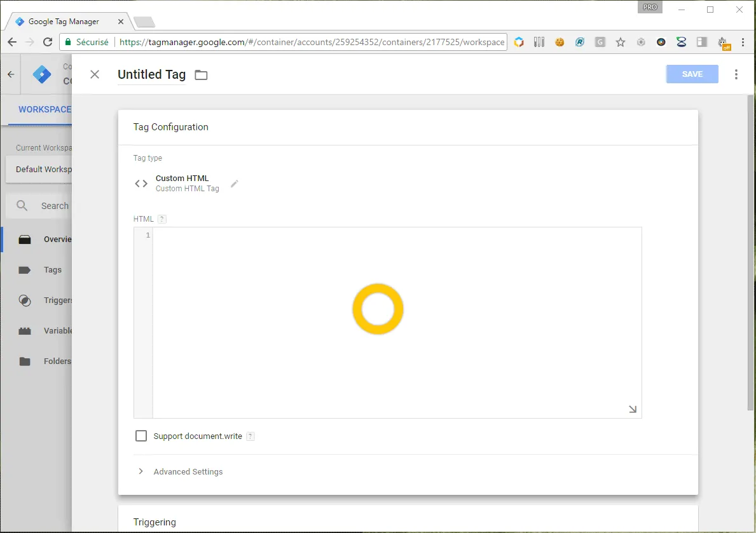Enable Support document.write checkbox
This screenshot has height=533, width=756.
[x=141, y=436]
